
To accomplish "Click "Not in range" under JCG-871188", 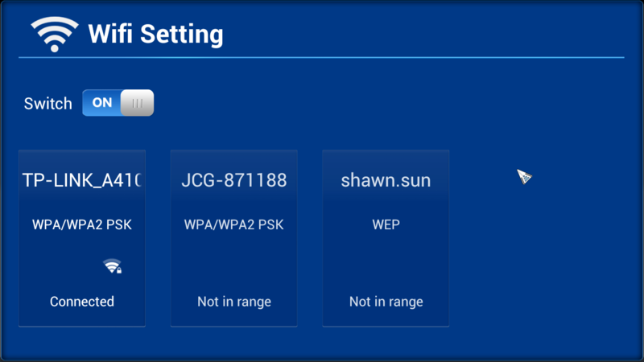I will [233, 302].
